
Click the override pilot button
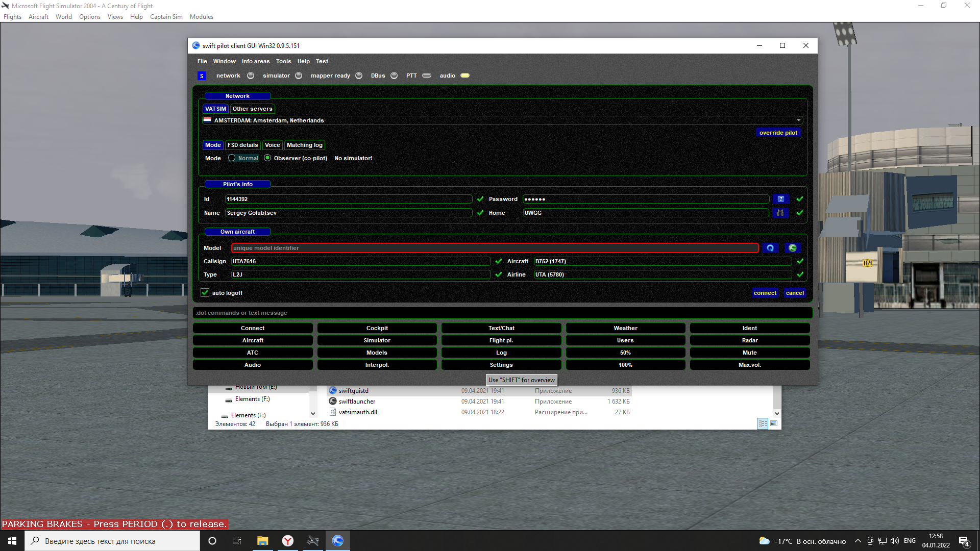(778, 133)
